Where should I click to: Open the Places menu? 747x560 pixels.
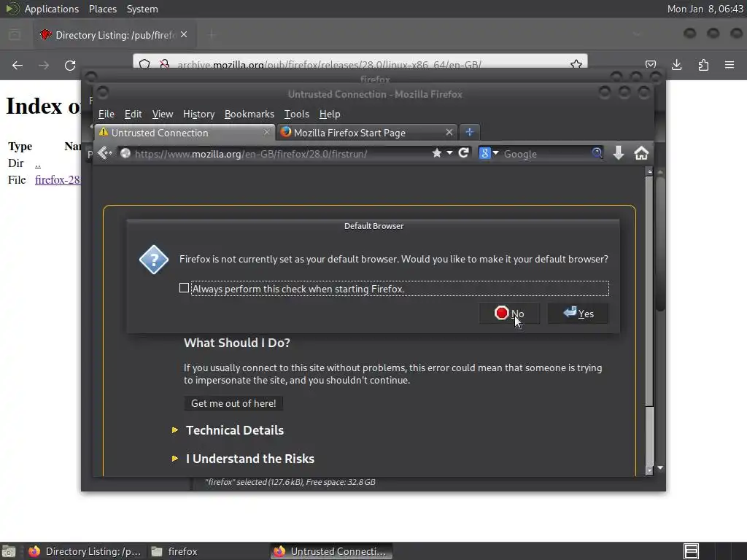[x=102, y=9]
